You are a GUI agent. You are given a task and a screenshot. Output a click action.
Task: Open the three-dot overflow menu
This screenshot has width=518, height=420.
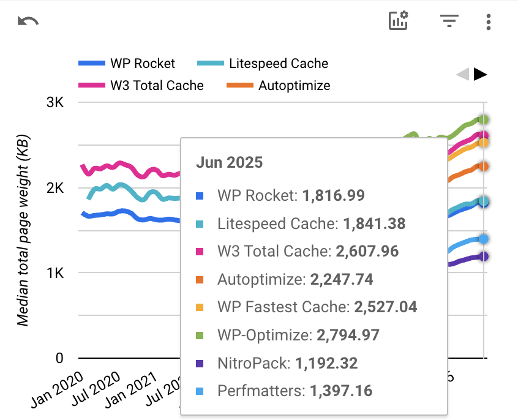point(488,21)
